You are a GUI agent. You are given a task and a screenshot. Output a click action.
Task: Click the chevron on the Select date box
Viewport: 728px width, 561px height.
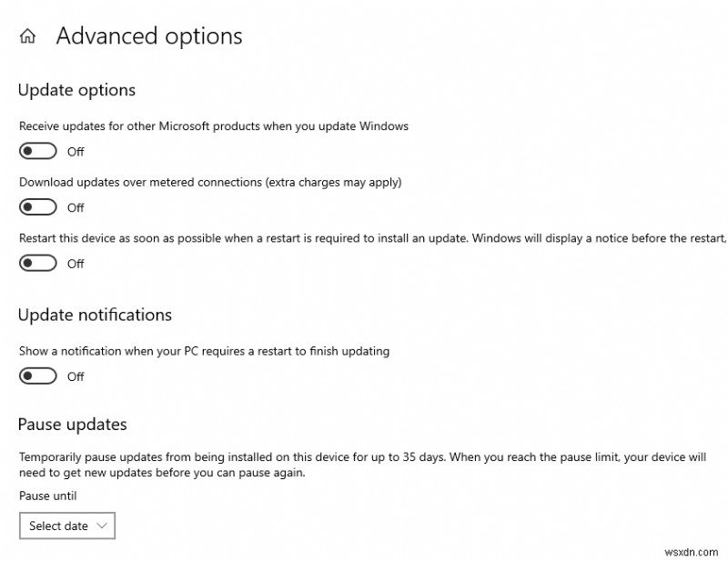pos(100,526)
